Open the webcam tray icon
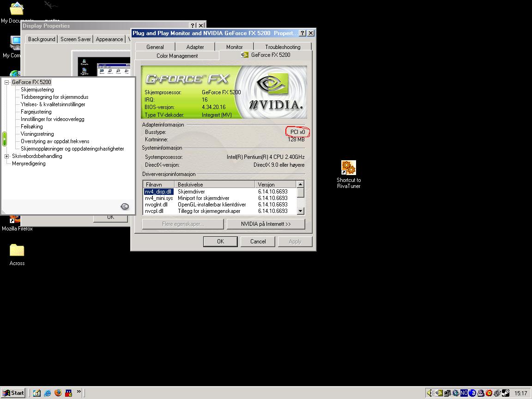 pos(481,393)
